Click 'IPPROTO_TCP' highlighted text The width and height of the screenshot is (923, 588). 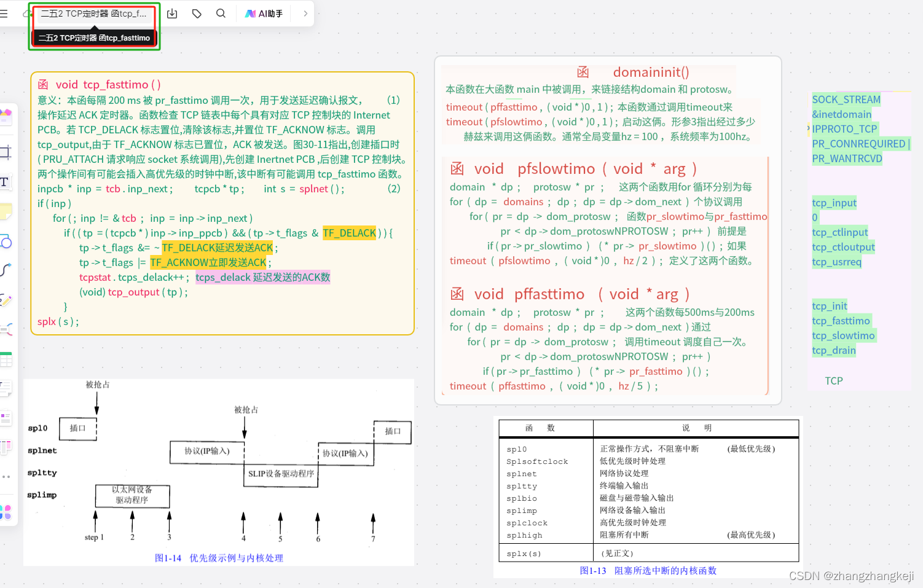pos(844,129)
